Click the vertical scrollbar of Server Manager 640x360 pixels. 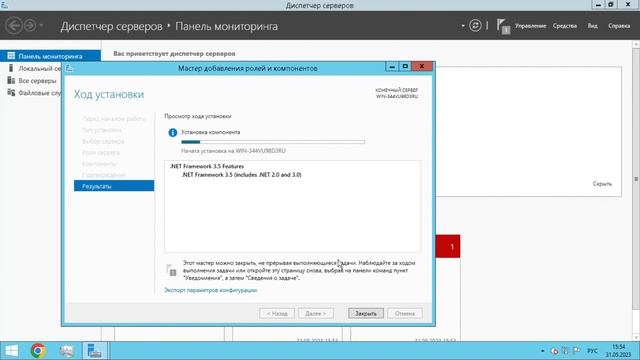pos(636,180)
